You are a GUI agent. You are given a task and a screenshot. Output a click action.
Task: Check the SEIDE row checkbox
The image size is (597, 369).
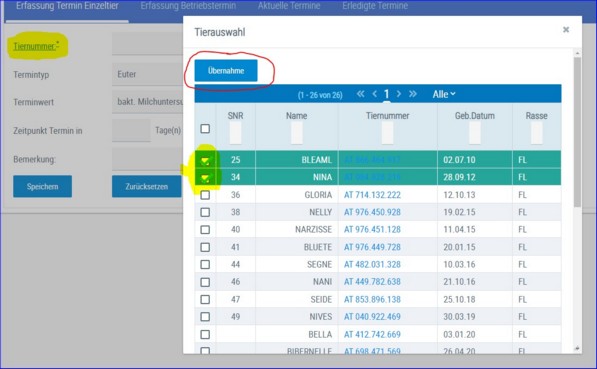[x=205, y=299]
